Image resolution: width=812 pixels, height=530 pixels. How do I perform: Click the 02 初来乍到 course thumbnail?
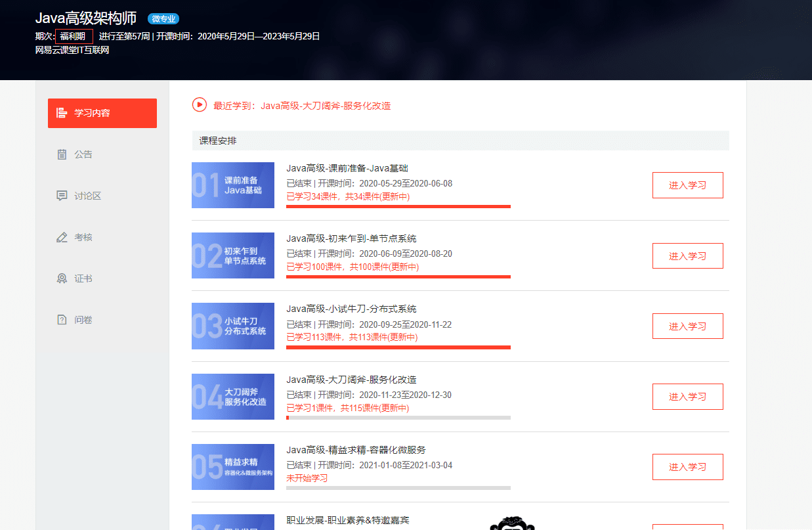coord(233,255)
